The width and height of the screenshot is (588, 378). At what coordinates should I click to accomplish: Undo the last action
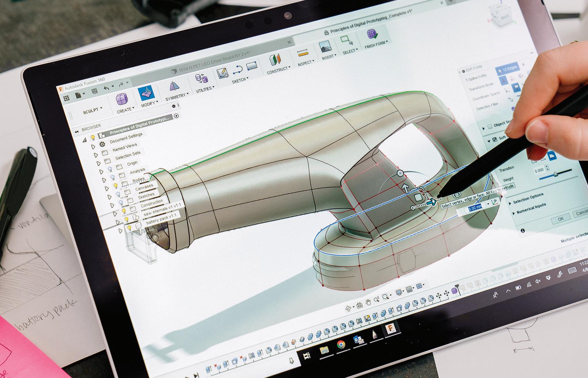point(106,88)
